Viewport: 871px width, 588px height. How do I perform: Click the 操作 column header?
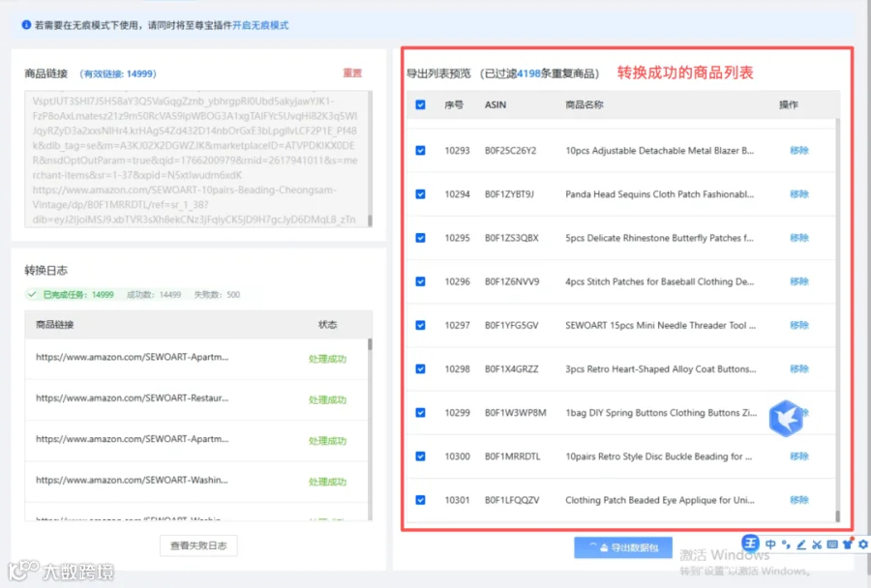click(x=788, y=104)
